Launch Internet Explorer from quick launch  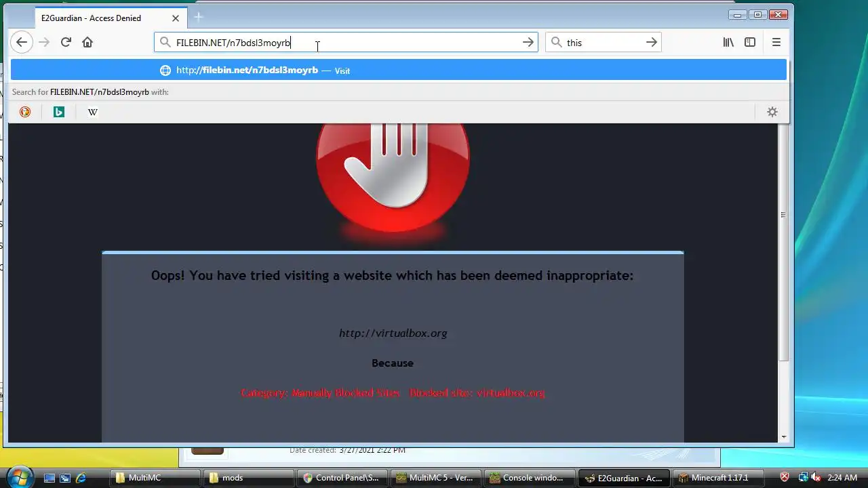pyautogui.click(x=81, y=478)
